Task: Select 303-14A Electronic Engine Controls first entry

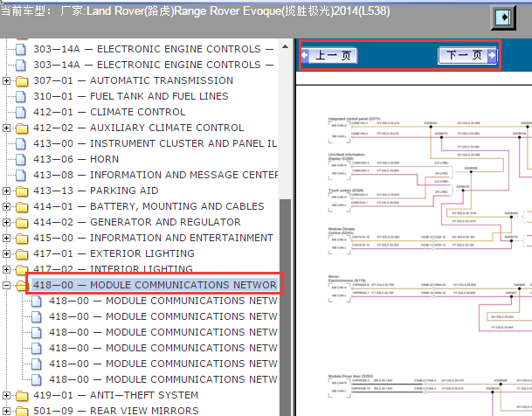Action: coord(154,49)
